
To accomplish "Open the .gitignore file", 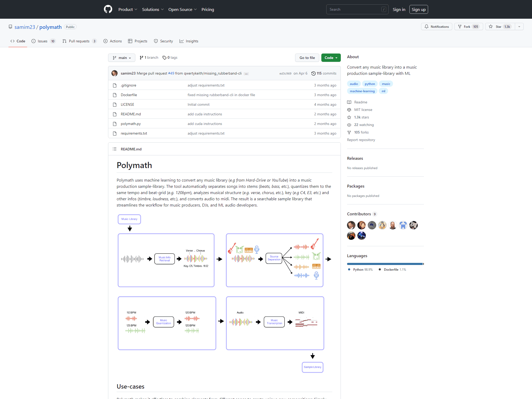I will pos(128,85).
